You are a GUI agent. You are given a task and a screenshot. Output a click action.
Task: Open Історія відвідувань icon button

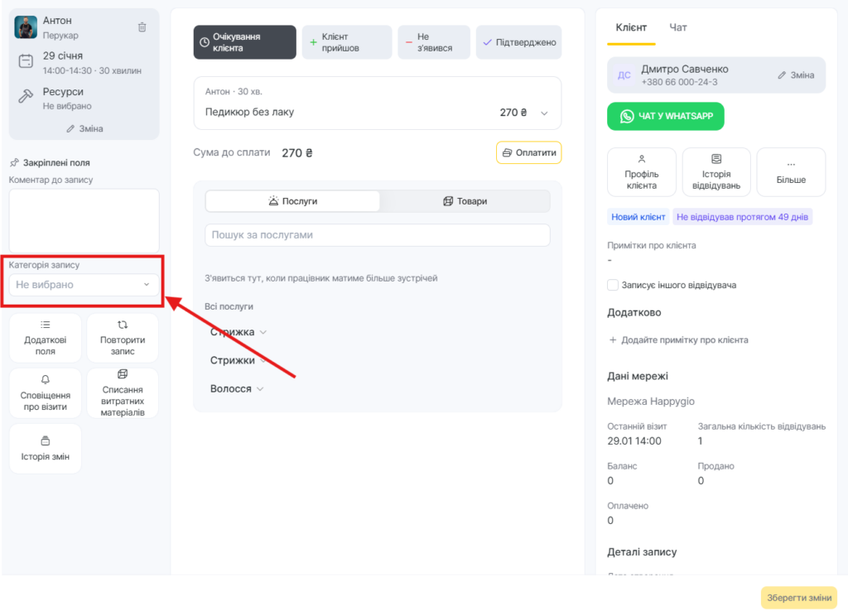pyautogui.click(x=716, y=158)
